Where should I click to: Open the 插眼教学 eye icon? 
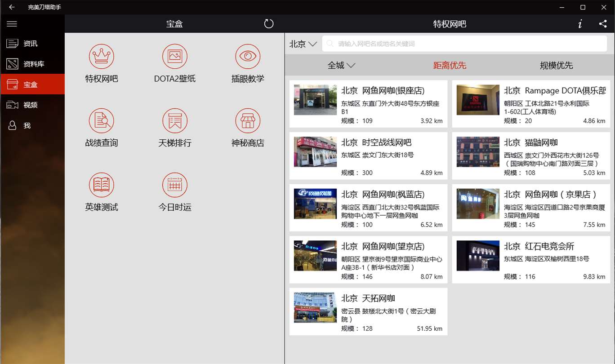[248, 56]
